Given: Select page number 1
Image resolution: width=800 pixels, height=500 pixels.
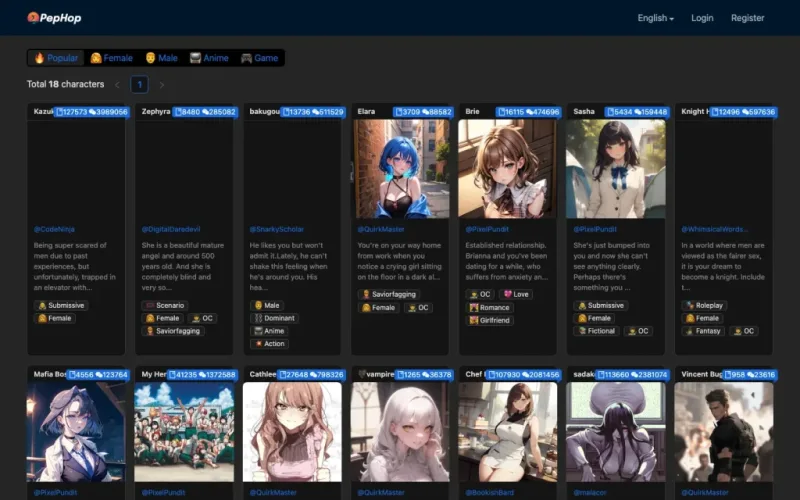Looking at the screenshot, I should tap(140, 85).
